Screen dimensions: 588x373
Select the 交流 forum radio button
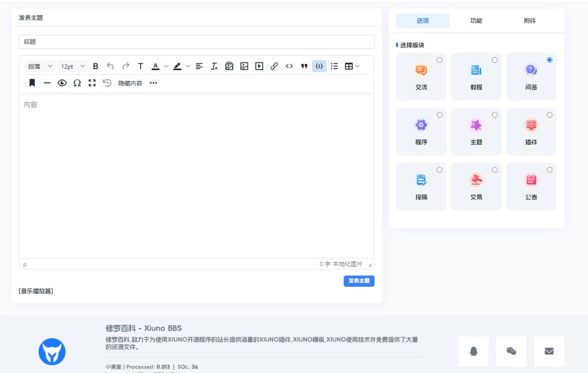pyautogui.click(x=440, y=60)
